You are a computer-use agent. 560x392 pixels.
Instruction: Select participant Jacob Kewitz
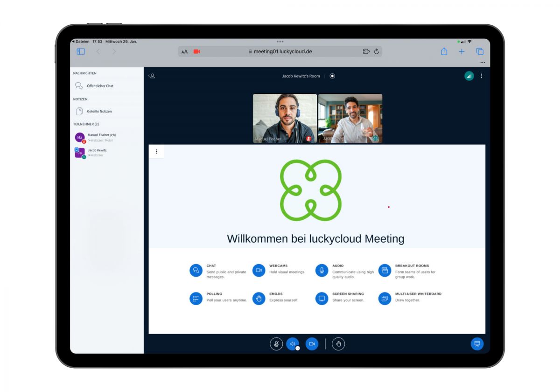click(x=107, y=153)
